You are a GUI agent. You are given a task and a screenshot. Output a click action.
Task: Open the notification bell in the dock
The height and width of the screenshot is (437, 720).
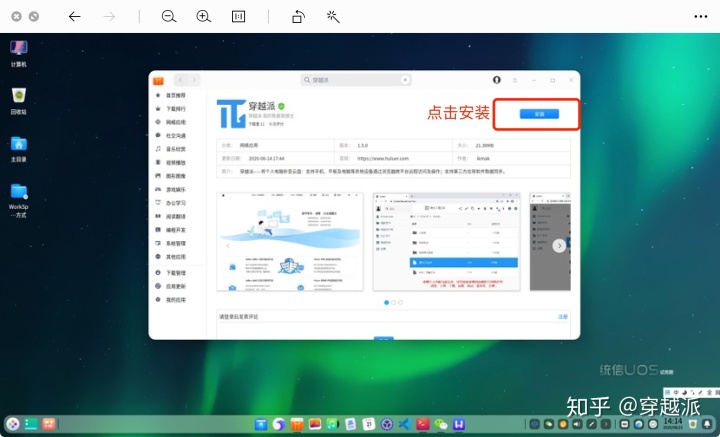click(708, 424)
